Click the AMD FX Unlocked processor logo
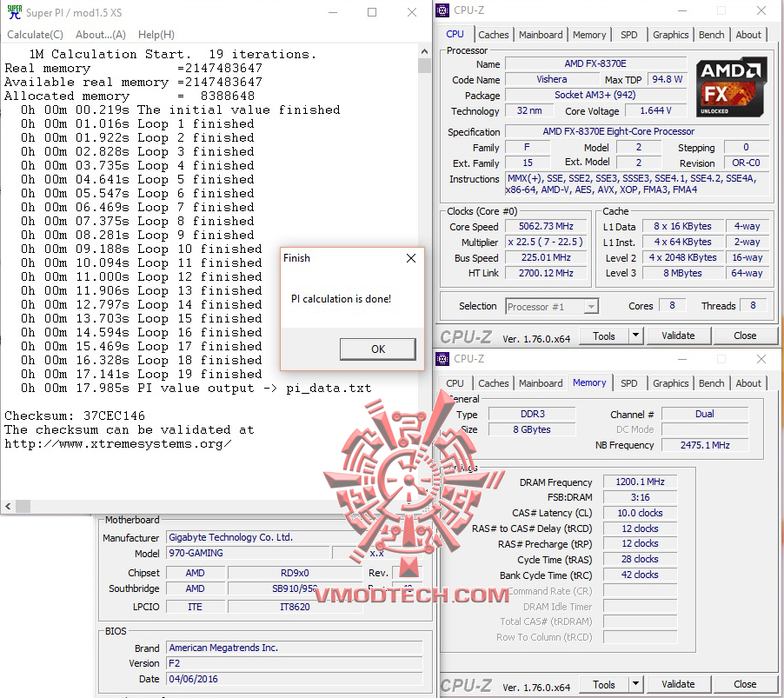This screenshot has width=784, height=698. [732, 87]
